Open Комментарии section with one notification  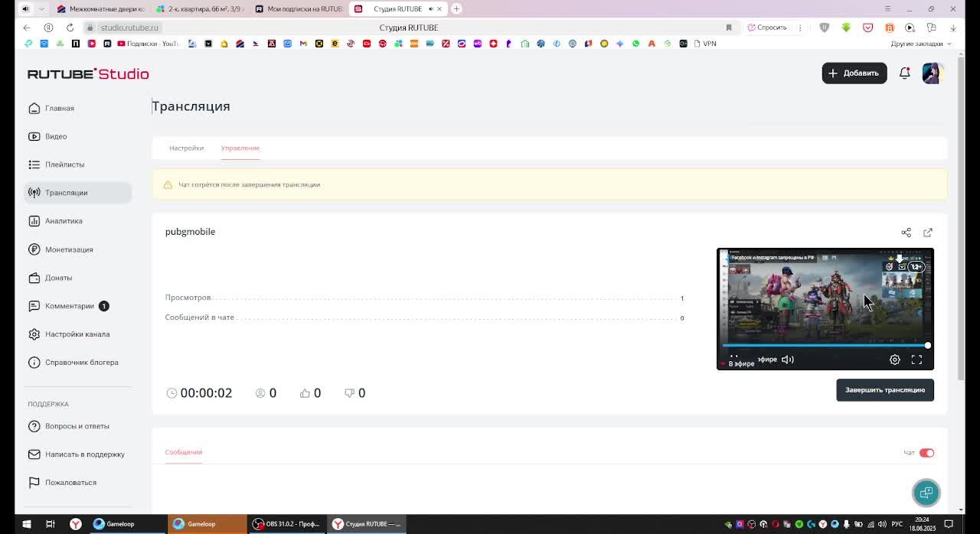(69, 306)
